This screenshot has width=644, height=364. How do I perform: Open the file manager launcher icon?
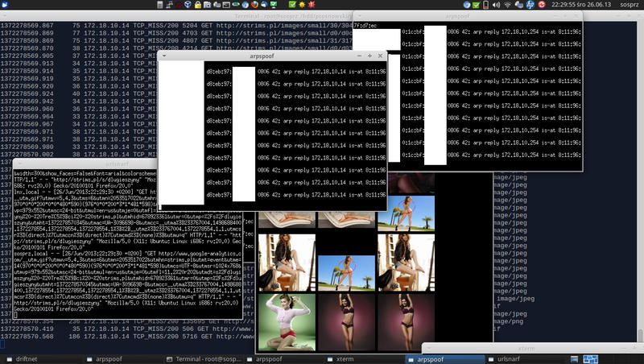[x=207, y=5]
